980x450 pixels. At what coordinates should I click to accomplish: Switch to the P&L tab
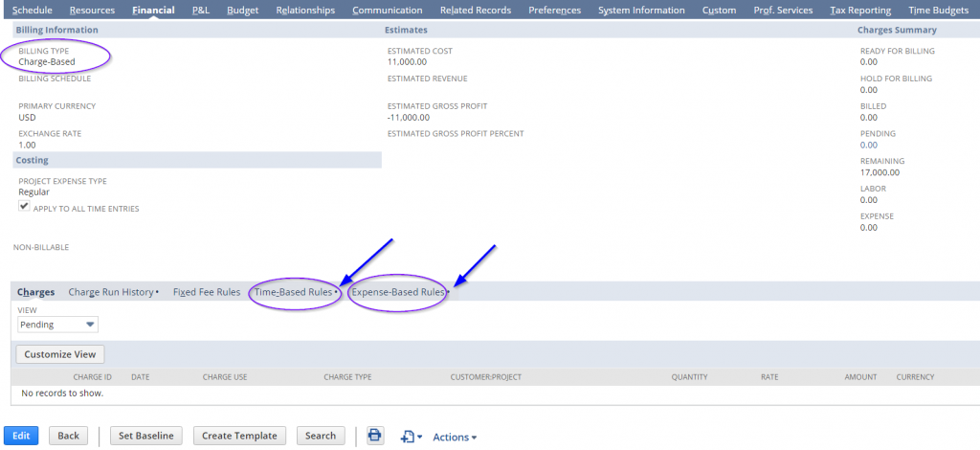(201, 11)
